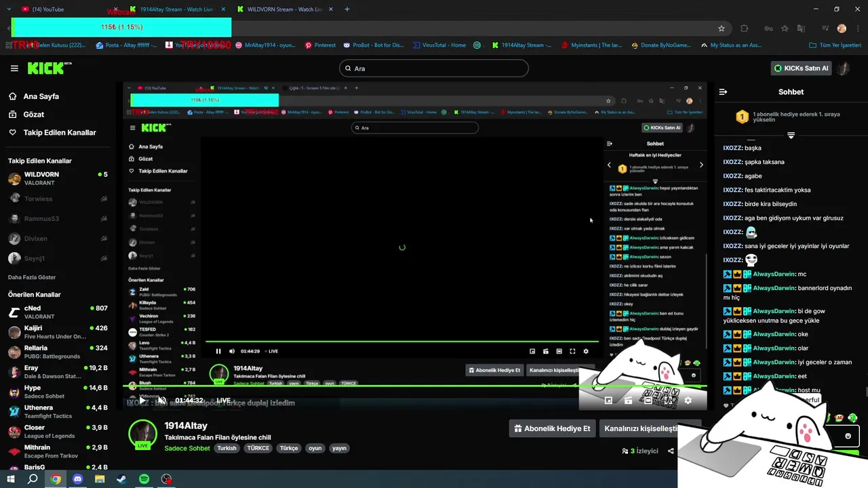Viewport: 868px width, 488px height.
Task: Click the large Abonelik Hediye Et button
Action: pyautogui.click(x=552, y=428)
